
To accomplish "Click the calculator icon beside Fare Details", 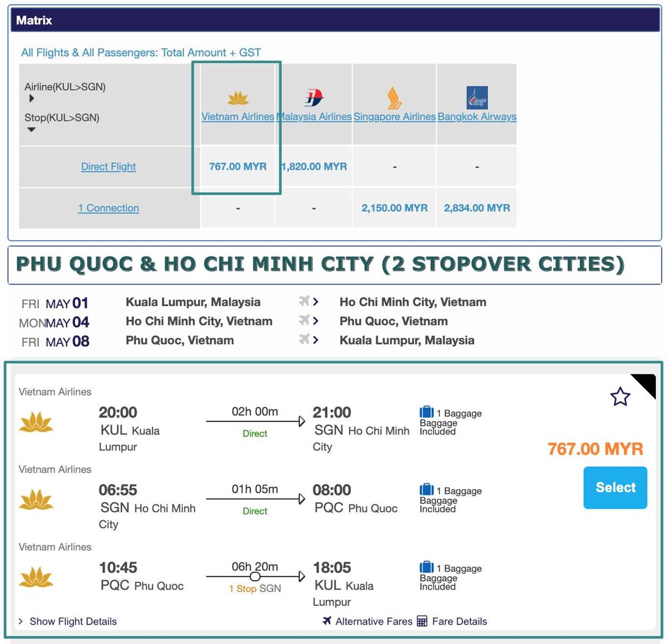I will click(422, 621).
